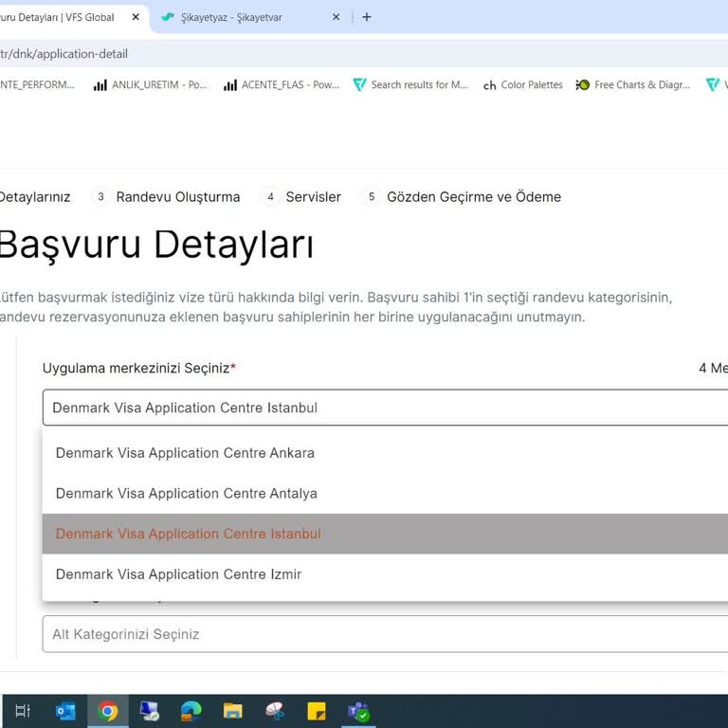Open a new browser tab
The width and height of the screenshot is (728, 728).
(367, 17)
